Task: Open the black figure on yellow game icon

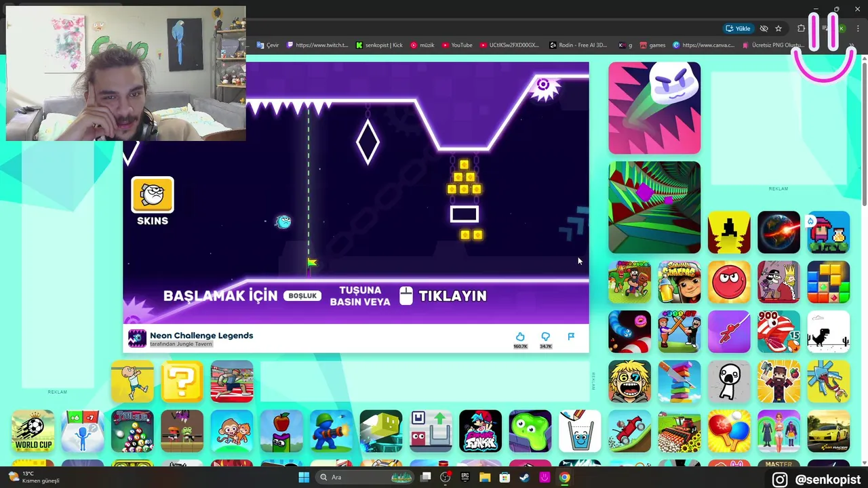Action: (x=729, y=232)
